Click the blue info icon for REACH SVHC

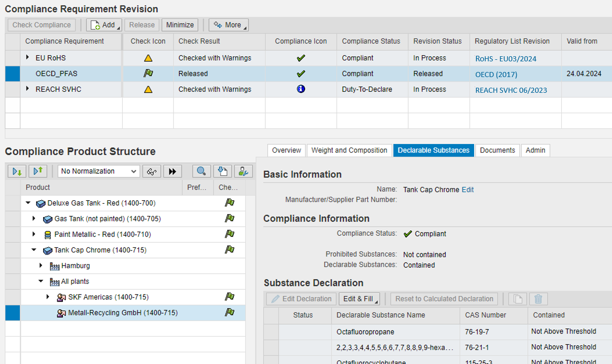click(x=301, y=89)
